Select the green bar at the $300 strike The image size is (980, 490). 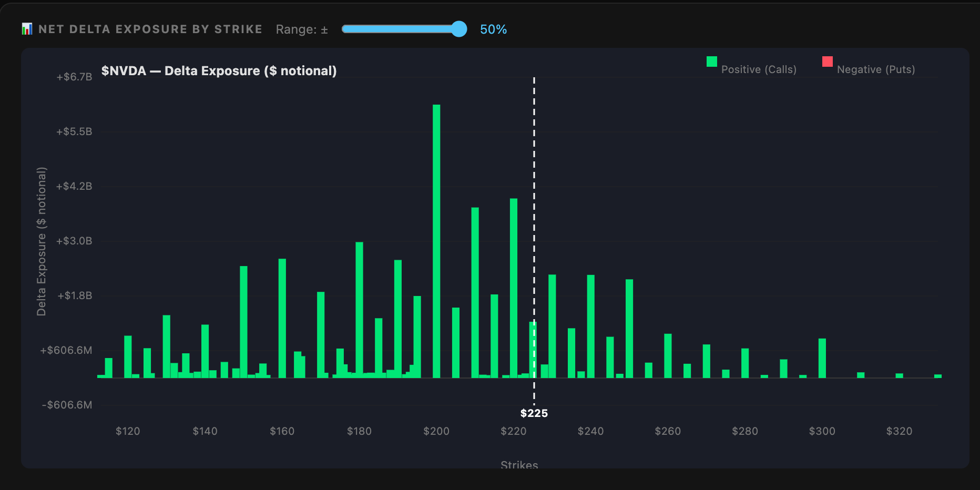(x=822, y=358)
